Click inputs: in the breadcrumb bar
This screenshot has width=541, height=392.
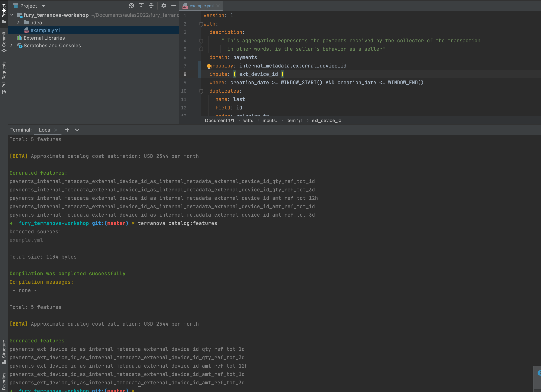270,120
